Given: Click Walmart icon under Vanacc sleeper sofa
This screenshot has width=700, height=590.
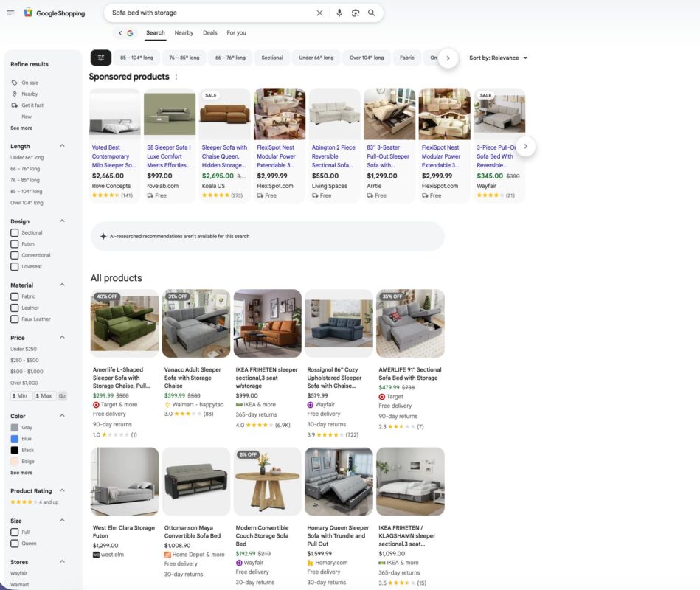Looking at the screenshot, I should [167, 405].
